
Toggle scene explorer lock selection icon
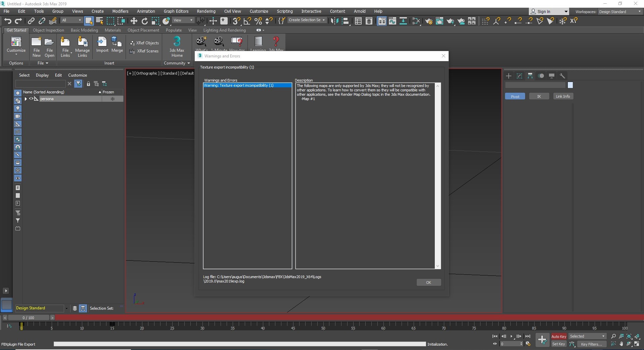click(x=88, y=84)
